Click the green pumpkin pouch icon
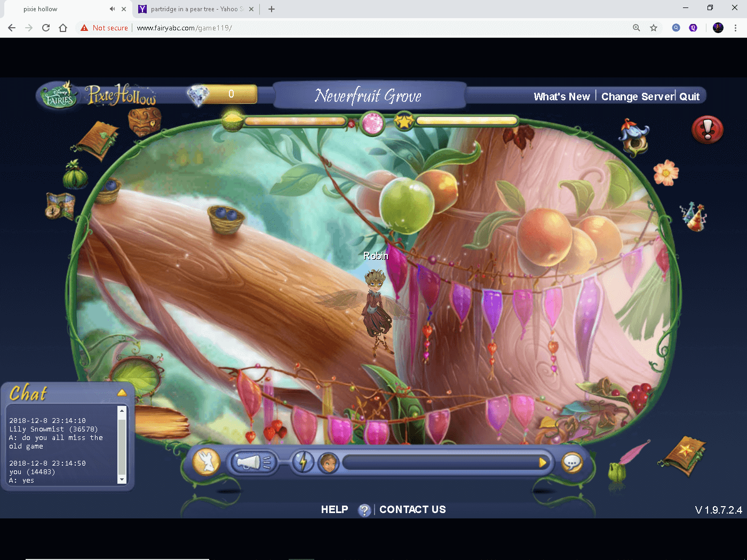Image resolution: width=747 pixels, height=560 pixels. click(x=75, y=175)
